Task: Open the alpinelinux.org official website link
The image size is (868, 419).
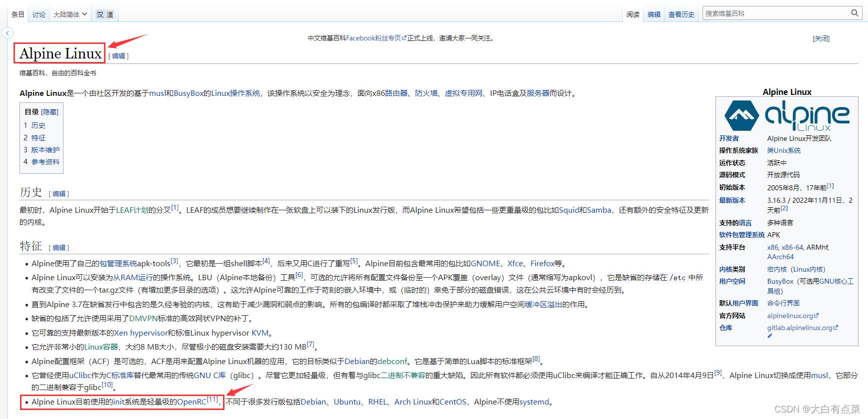Action: tap(793, 316)
